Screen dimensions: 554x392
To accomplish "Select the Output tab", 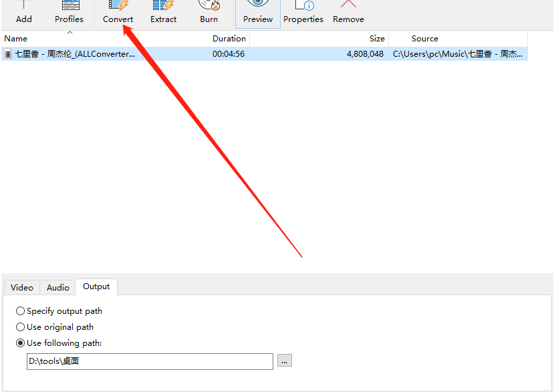I will point(96,286).
